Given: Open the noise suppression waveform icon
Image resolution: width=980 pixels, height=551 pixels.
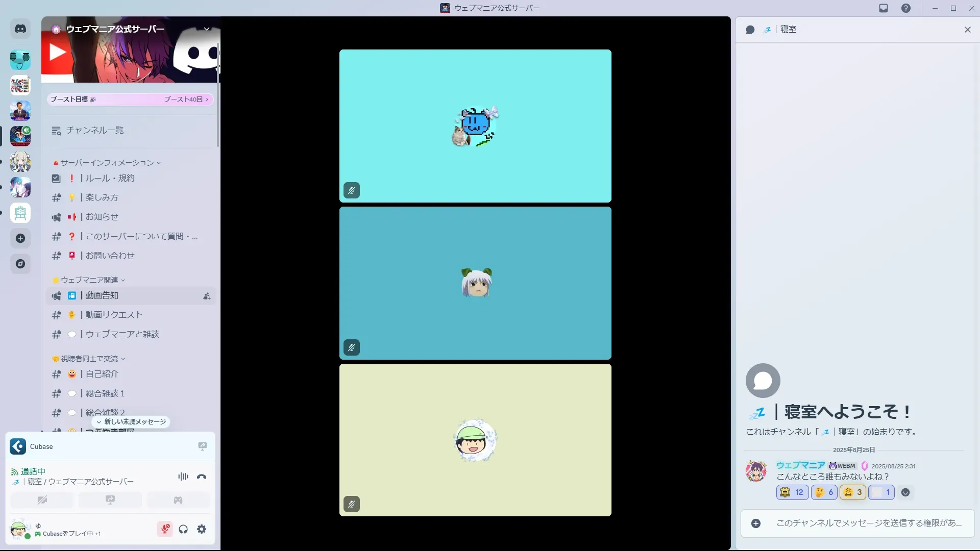Looking at the screenshot, I should 183,477.
